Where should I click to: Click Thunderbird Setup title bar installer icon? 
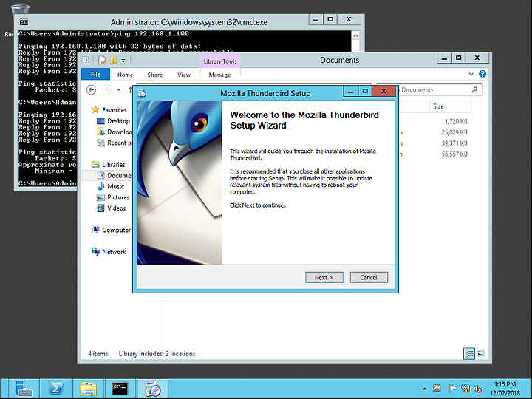pyautogui.click(x=142, y=93)
